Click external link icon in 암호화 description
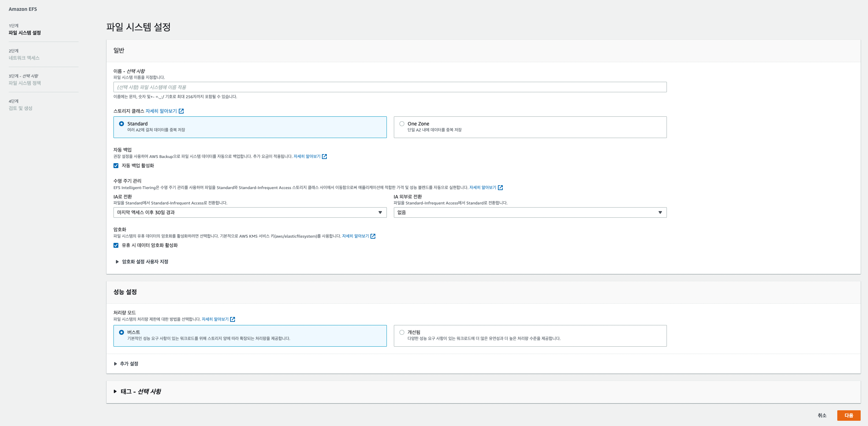 point(373,236)
